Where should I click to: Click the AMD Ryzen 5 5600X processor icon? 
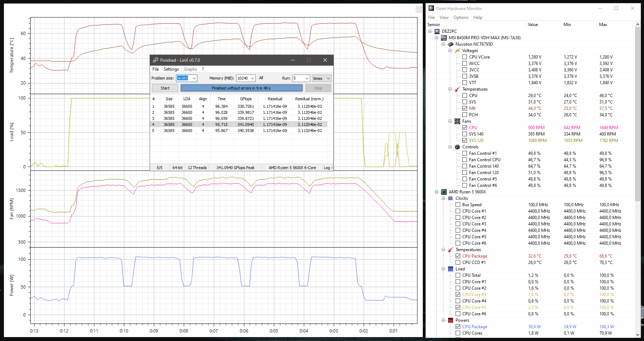coord(444,192)
